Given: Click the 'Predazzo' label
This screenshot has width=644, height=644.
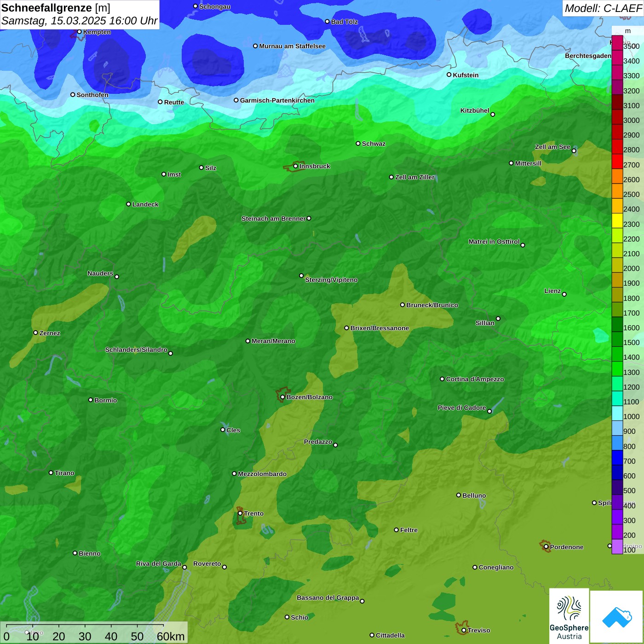Looking at the screenshot, I should [318, 442].
